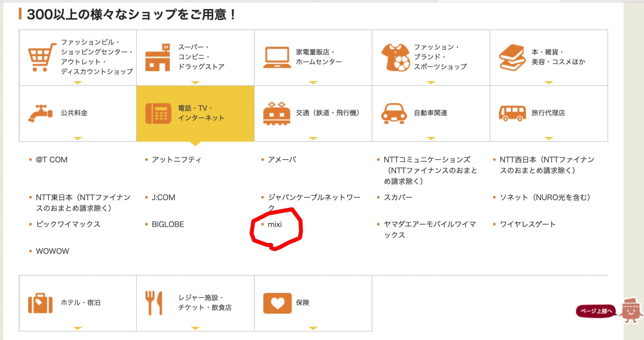Viewport: 644px width, 340px height.
Task: Click the laptop electronics icon
Action: coord(277,58)
